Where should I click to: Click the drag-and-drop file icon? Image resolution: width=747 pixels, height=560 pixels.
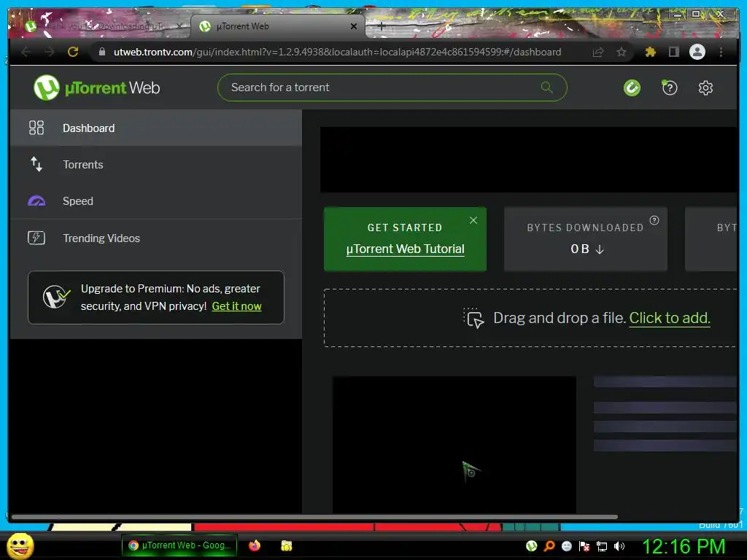[473, 318]
